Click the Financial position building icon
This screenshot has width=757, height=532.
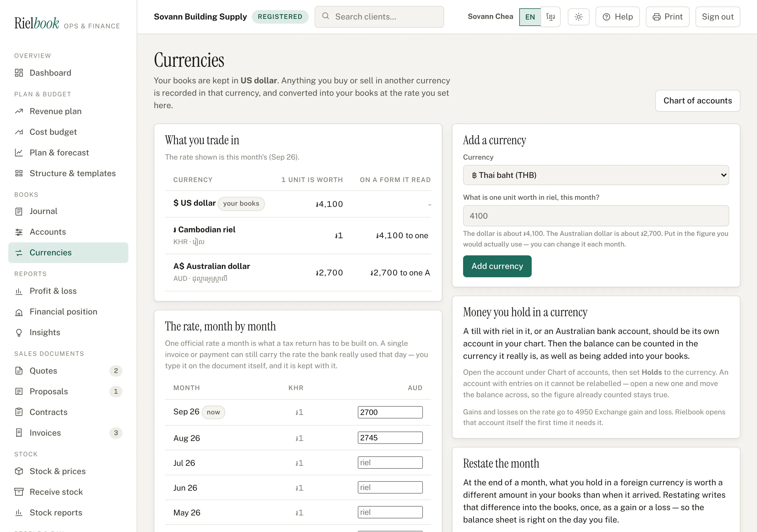pyautogui.click(x=19, y=312)
